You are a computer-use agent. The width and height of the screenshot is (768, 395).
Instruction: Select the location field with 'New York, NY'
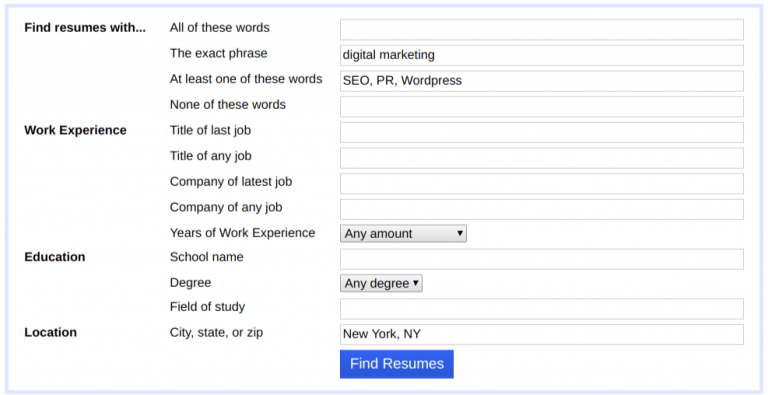click(x=542, y=334)
